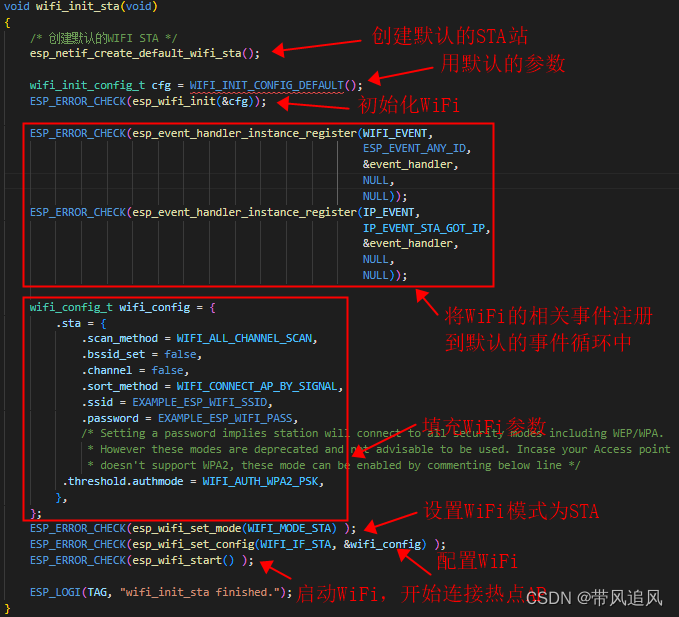Select the WIFI_CONNECT_AP_BY_SIGNAL value
Viewport: 679px width, 617px height.
[x=257, y=386]
